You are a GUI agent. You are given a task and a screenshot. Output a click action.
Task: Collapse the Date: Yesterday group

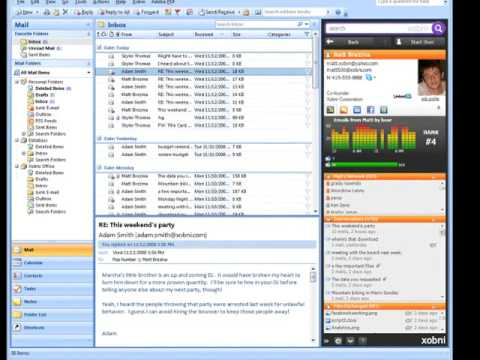coord(99,139)
